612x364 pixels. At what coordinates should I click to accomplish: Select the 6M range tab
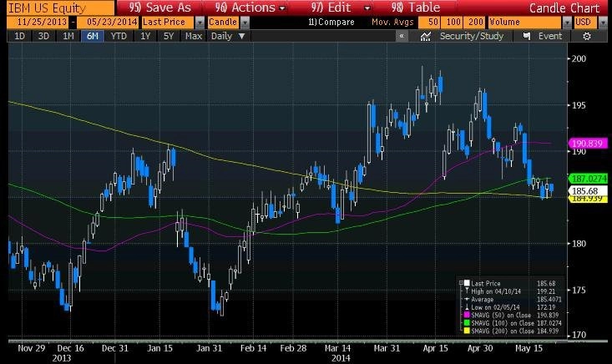point(93,36)
